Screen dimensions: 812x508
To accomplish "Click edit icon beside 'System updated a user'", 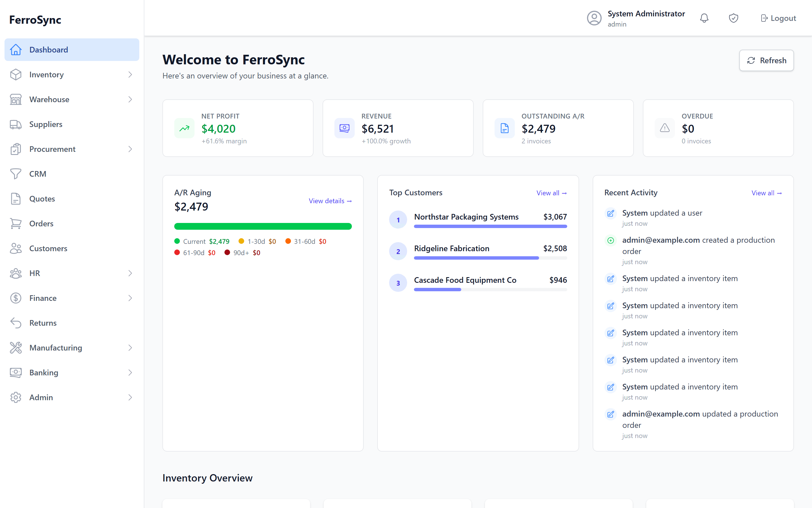I will coord(611,213).
